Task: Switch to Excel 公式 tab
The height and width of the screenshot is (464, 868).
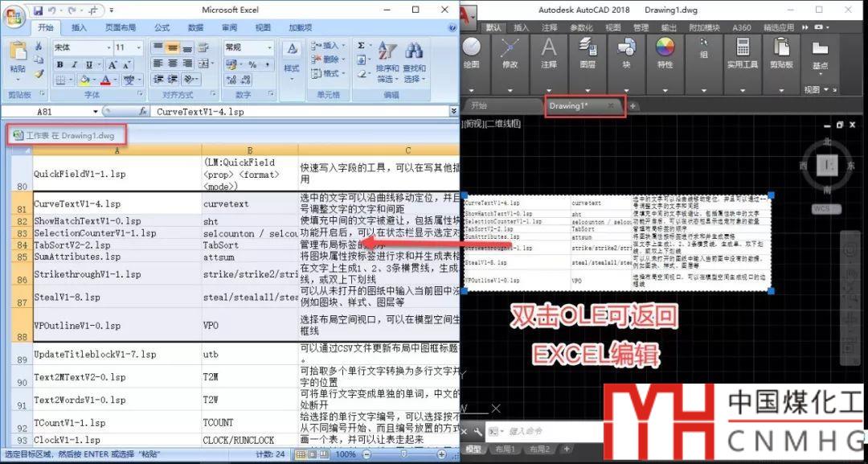Action: tap(162, 27)
